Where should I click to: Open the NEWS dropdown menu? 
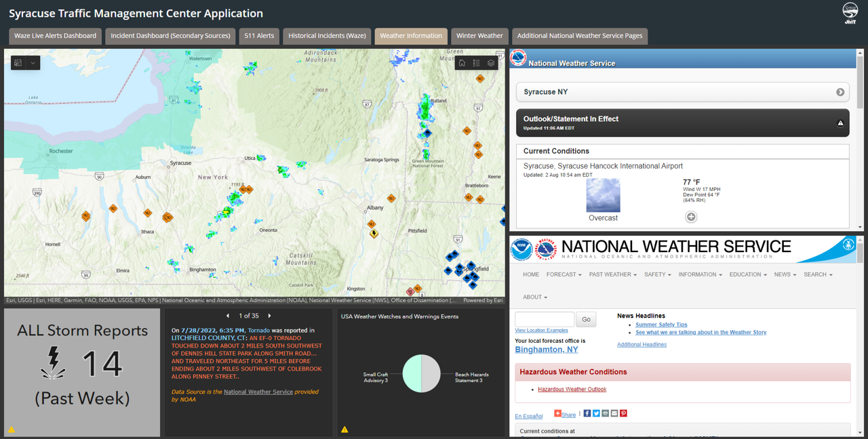click(x=785, y=274)
